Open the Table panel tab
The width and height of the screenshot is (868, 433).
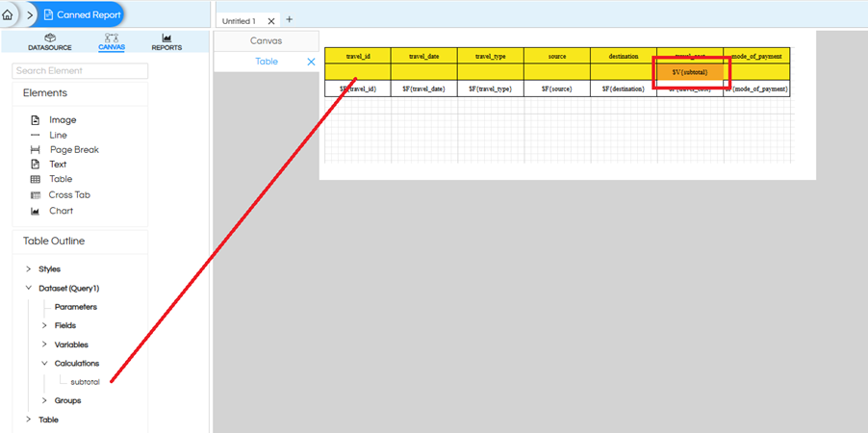[267, 62]
